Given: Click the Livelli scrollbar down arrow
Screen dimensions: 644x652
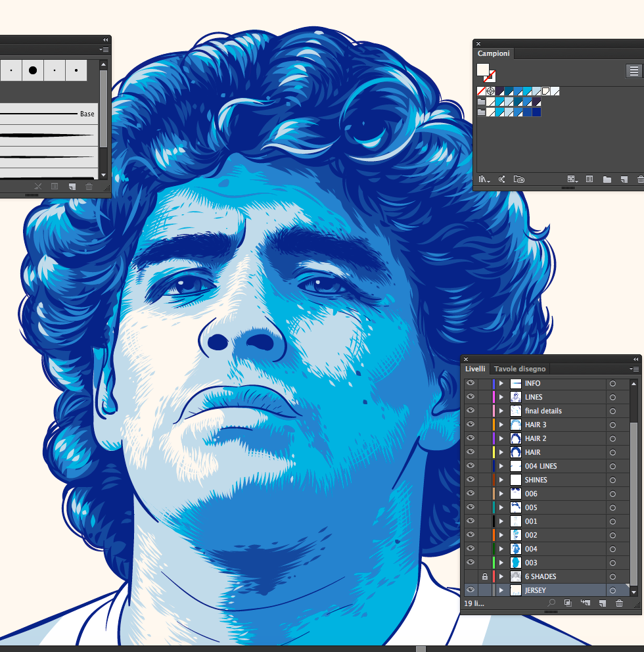Looking at the screenshot, I should (633, 592).
